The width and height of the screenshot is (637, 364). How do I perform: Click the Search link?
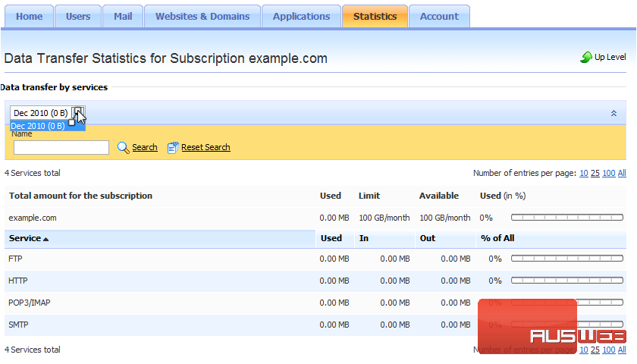point(145,148)
